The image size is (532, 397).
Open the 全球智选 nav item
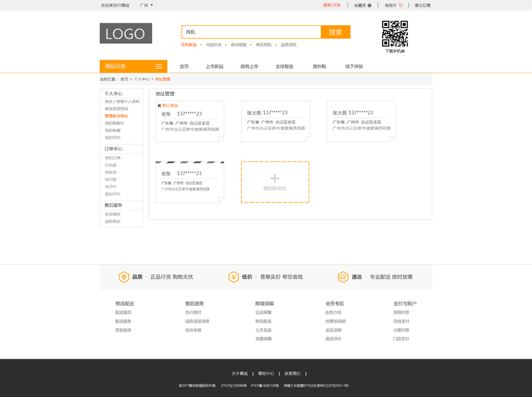click(284, 67)
